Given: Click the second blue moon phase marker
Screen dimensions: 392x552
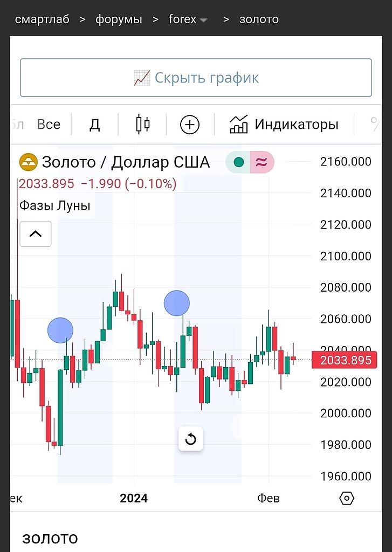Looking at the screenshot, I should click(177, 303).
